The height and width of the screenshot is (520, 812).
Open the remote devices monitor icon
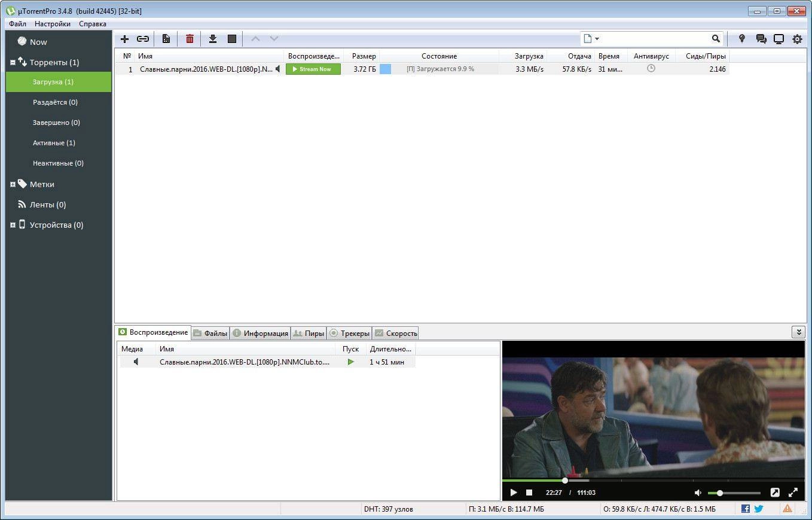779,38
